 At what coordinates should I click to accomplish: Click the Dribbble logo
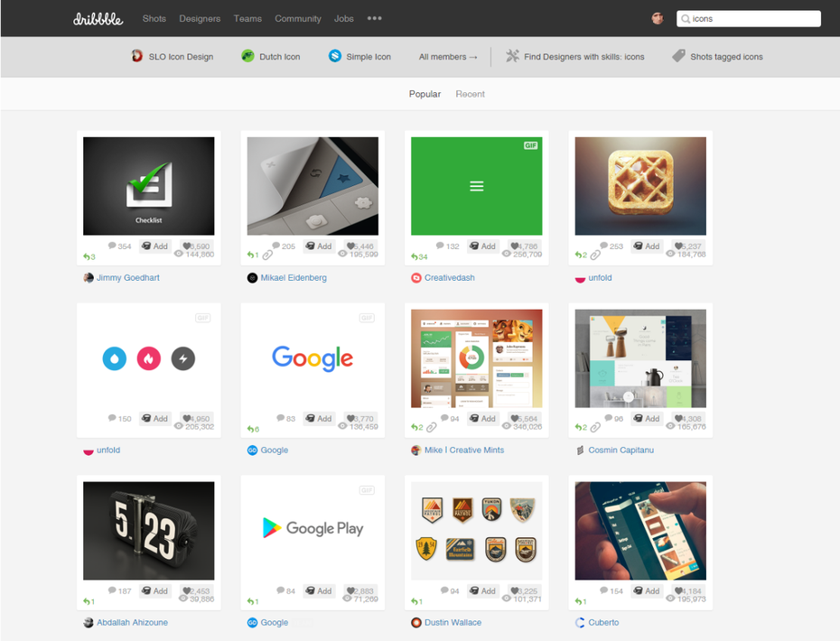pos(98,19)
